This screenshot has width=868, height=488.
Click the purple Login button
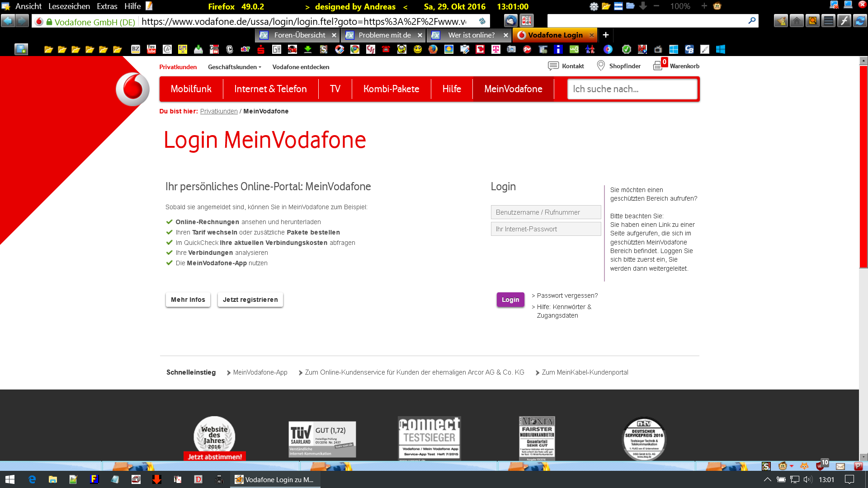(510, 300)
